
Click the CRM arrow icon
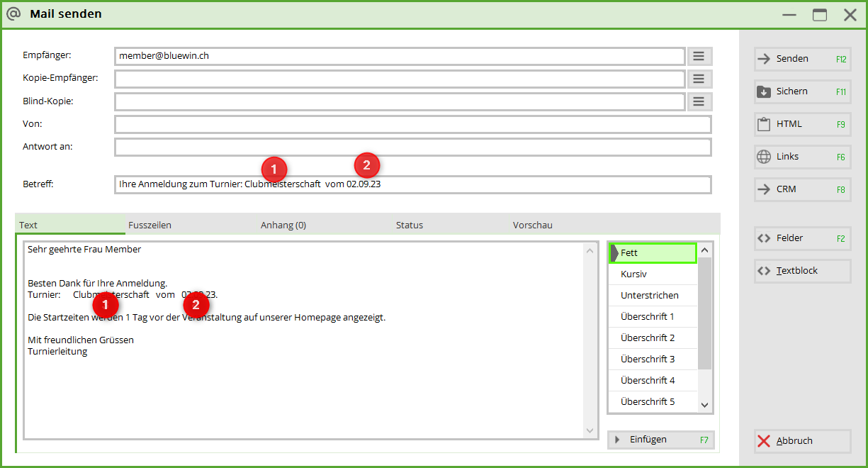(764, 189)
